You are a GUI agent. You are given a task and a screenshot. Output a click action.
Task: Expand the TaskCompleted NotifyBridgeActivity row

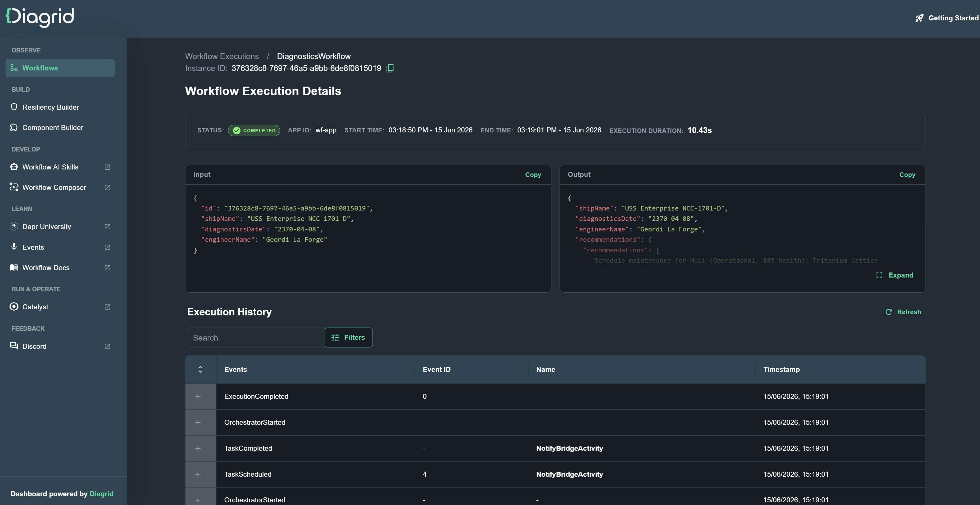pyautogui.click(x=198, y=449)
